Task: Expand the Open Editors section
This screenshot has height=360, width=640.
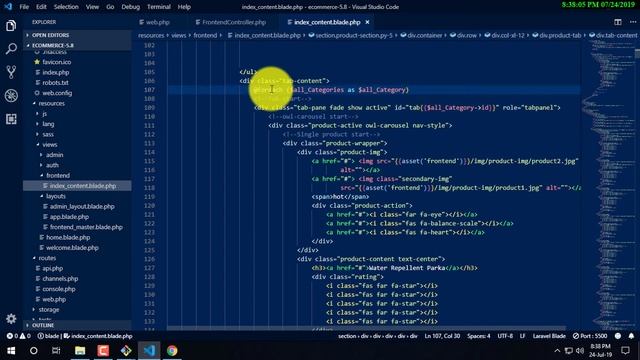Action: tap(78, 35)
